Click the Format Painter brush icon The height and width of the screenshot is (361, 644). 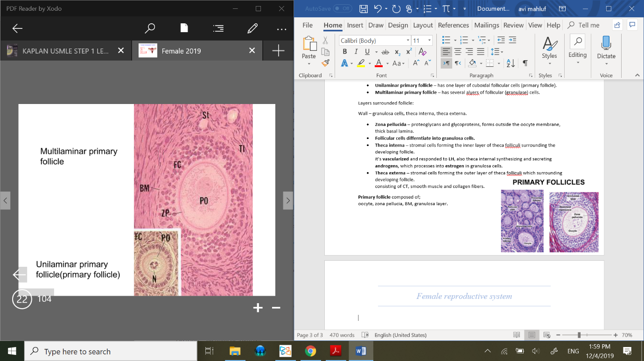click(x=325, y=63)
